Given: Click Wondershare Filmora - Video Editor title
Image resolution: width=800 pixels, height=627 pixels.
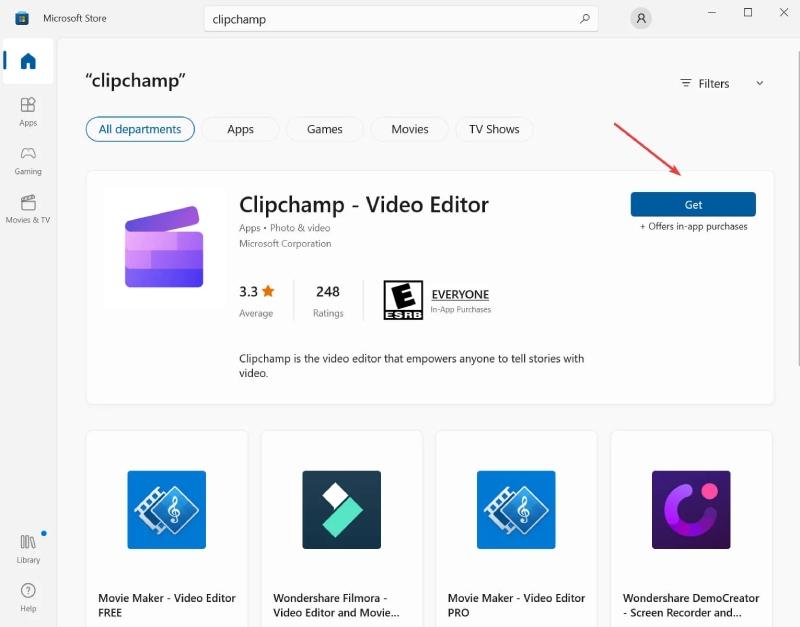Looking at the screenshot, I should 336,605.
